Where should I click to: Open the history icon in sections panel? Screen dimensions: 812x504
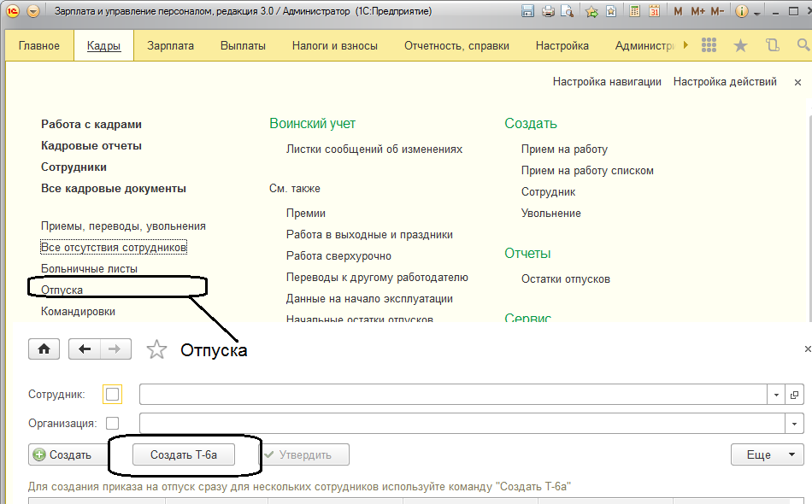(772, 45)
